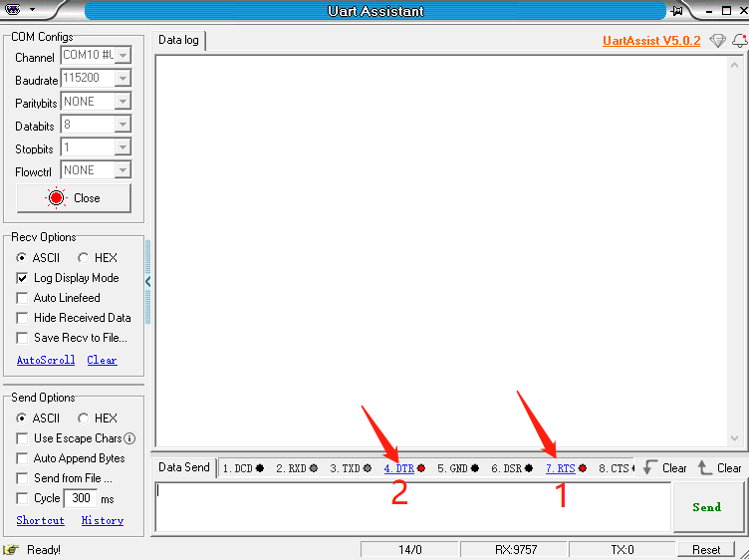The height and width of the screenshot is (560, 749).
Task: Open the diamond VIP icon
Action: pos(717,41)
